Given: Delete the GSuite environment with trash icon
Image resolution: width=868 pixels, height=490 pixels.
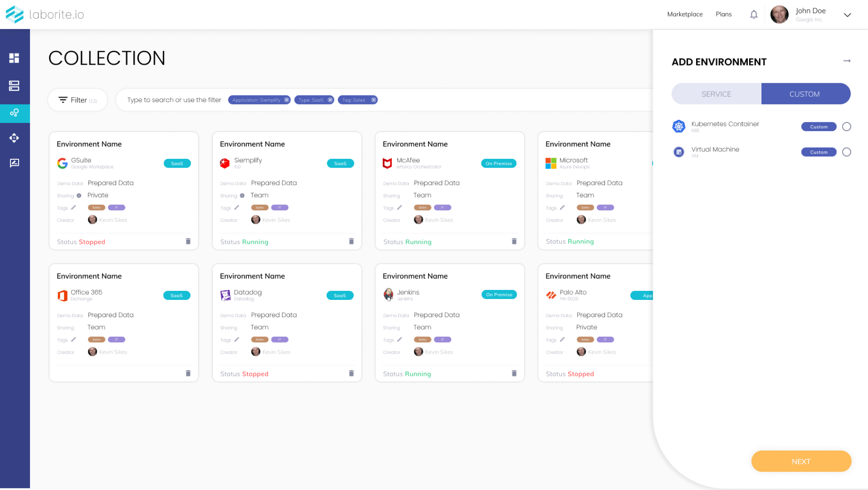Looking at the screenshot, I should (x=188, y=241).
